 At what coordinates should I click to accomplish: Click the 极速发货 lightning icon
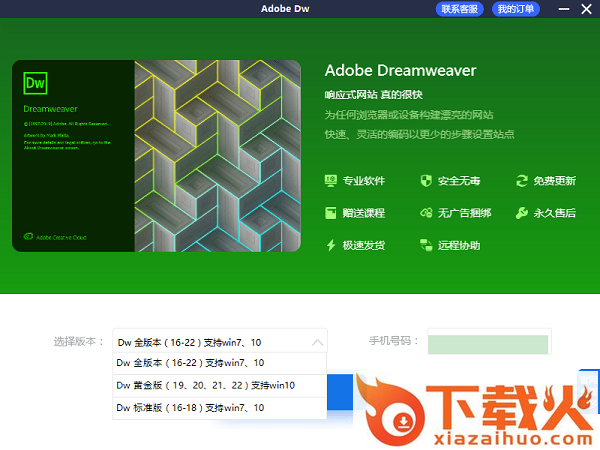click(331, 245)
